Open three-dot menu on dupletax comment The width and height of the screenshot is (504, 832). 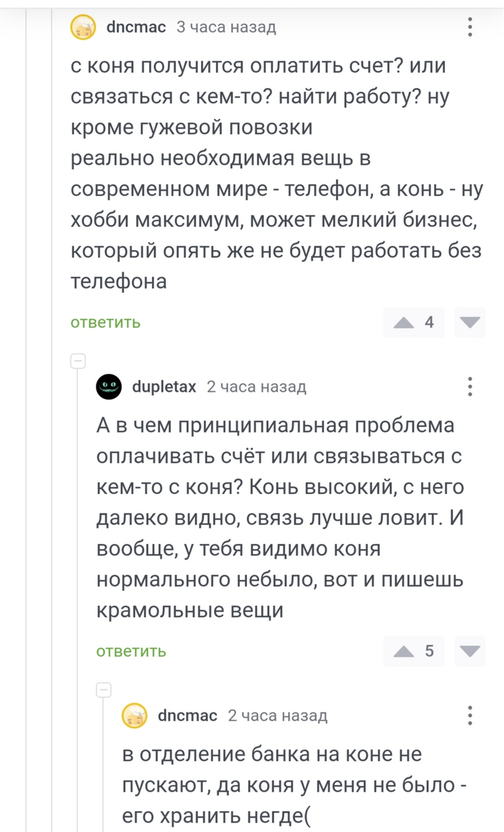pos(470,387)
